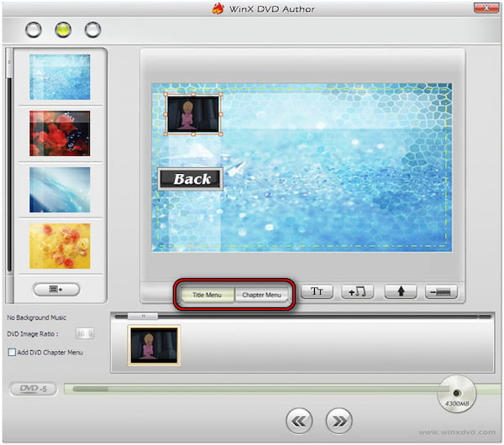Screen dimensions: 504x445
Task: Click the DVD-5 disc type button
Action: click(32, 390)
